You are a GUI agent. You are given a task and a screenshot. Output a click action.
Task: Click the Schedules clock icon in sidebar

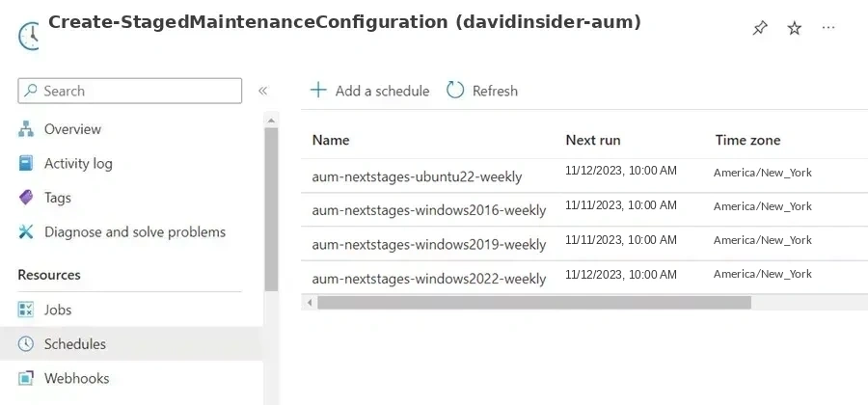click(x=25, y=343)
